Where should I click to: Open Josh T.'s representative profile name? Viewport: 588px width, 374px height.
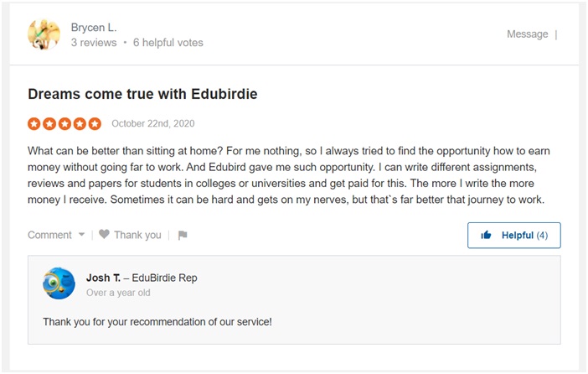click(x=103, y=278)
